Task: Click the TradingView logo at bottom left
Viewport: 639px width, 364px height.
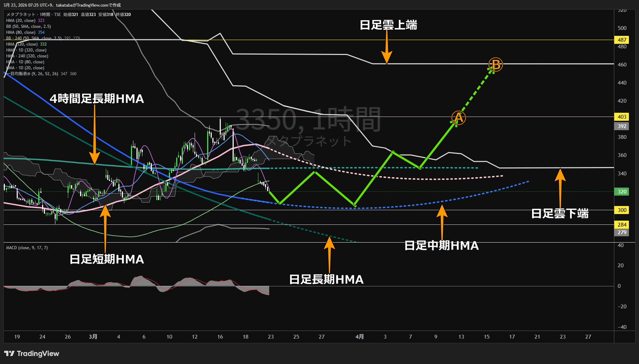Action: point(32,354)
